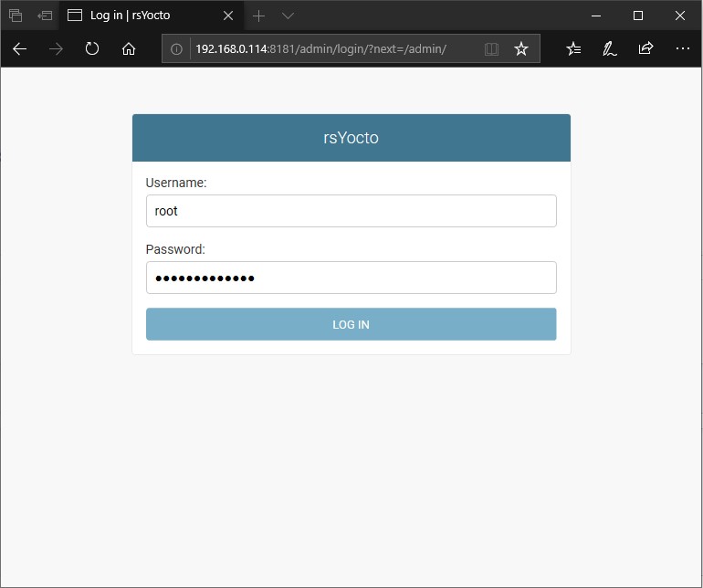
Task: Open a new browser tab
Action: click(x=258, y=16)
